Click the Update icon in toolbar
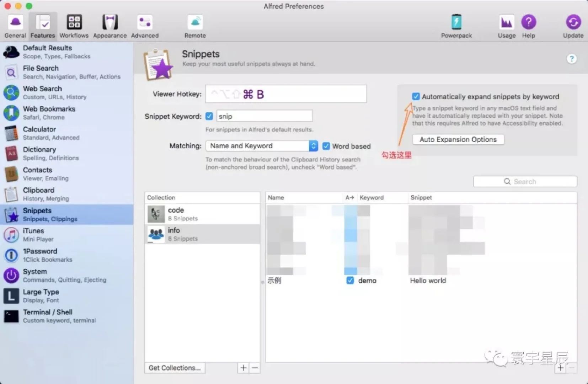Screen dimensions: 588x384 tap(573, 26)
